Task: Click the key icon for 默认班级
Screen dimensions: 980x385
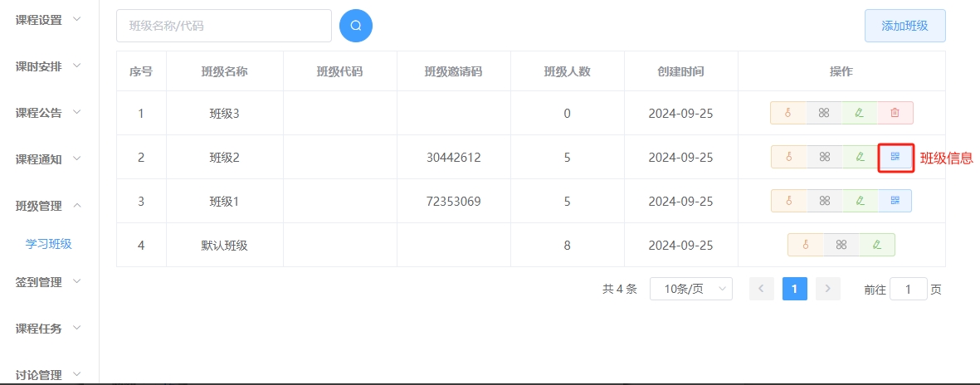Action: click(806, 245)
